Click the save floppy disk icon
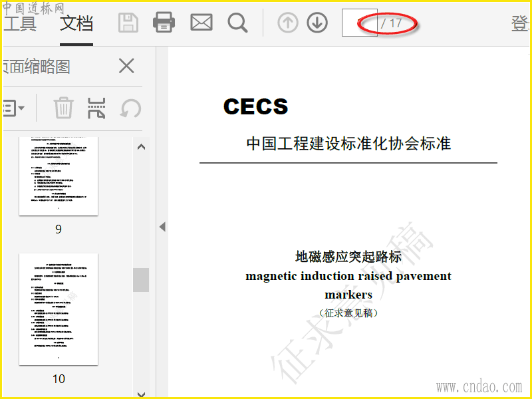Viewport: 532px width, 399px height. tap(128, 23)
